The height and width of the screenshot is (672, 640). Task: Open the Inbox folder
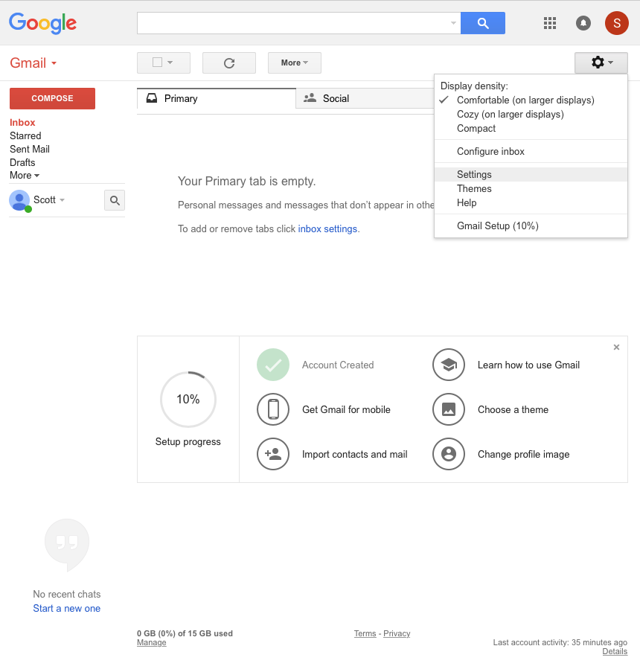(x=22, y=123)
